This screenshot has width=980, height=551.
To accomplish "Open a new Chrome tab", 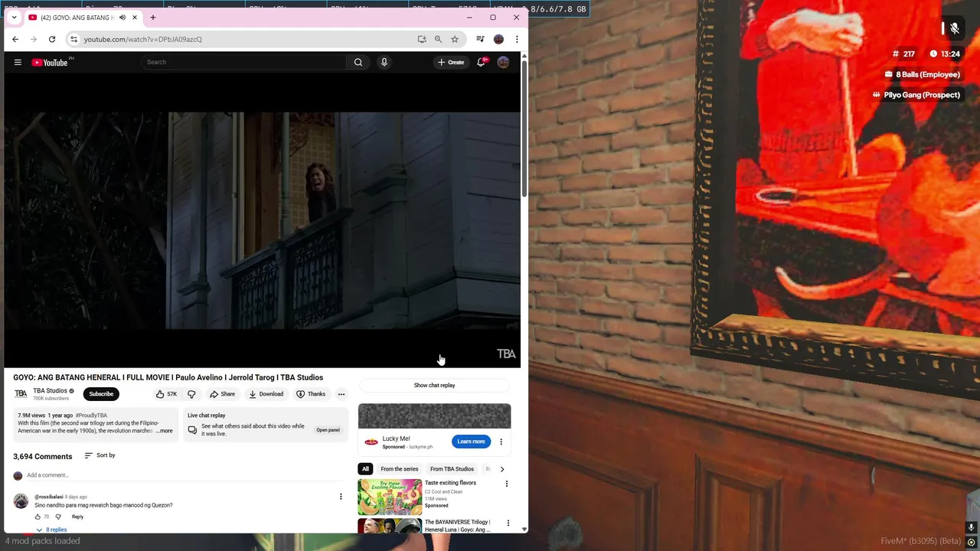I will coord(152,18).
